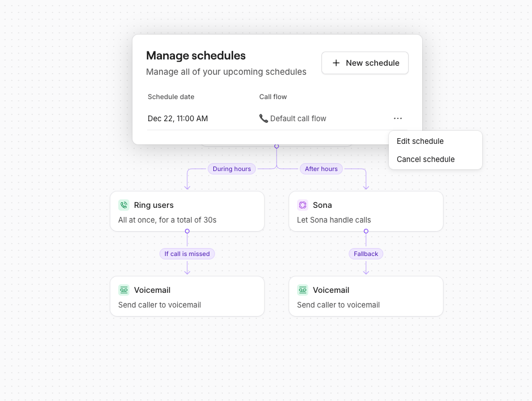This screenshot has width=532, height=401.
Task: Open the Sona call handling card
Action: point(366,211)
